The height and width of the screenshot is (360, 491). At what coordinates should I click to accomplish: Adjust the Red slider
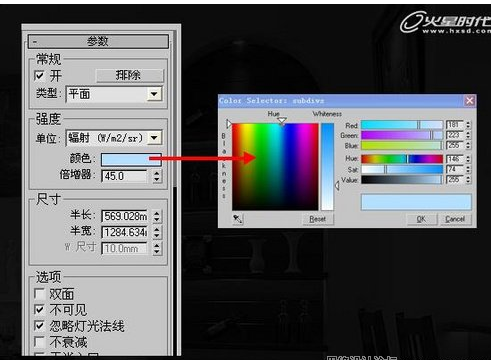(x=402, y=125)
